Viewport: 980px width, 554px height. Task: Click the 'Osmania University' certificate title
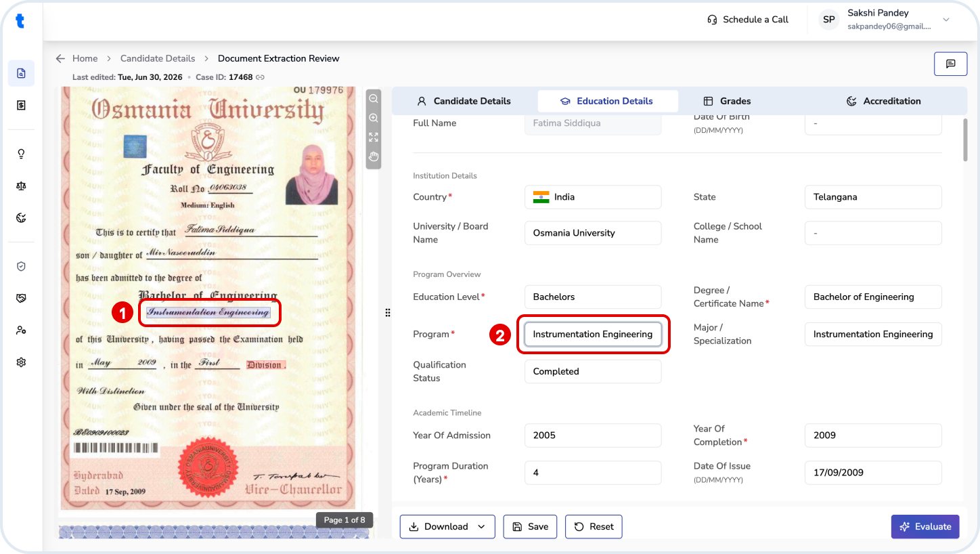[208, 109]
